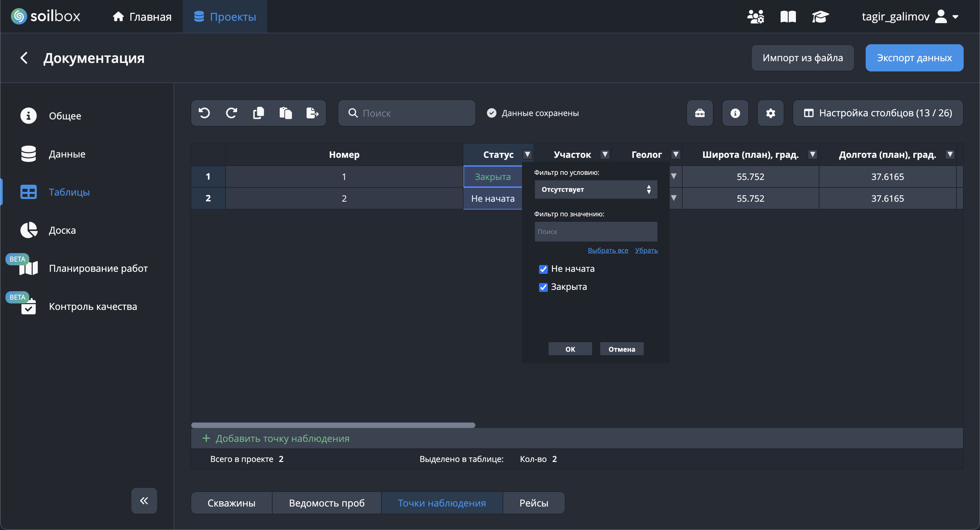This screenshot has height=530, width=980.
Task: Open filter arrow on Участок column
Action: coord(605,154)
